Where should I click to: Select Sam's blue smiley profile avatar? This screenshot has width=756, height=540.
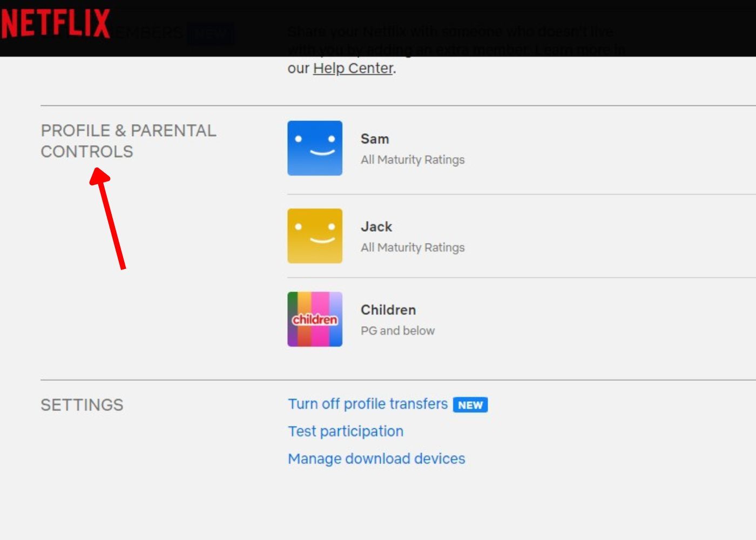[x=315, y=148]
